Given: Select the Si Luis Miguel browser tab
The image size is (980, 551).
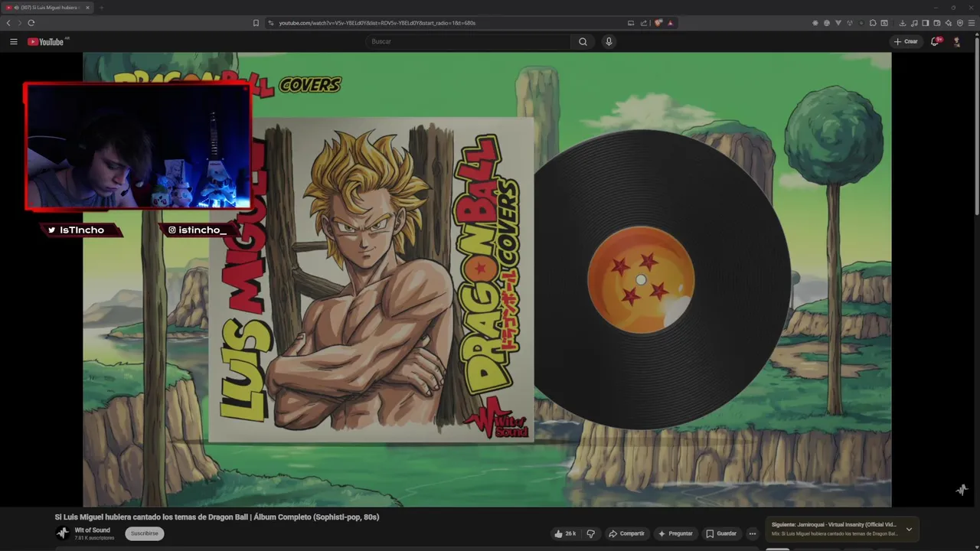Looking at the screenshot, I should (x=47, y=8).
